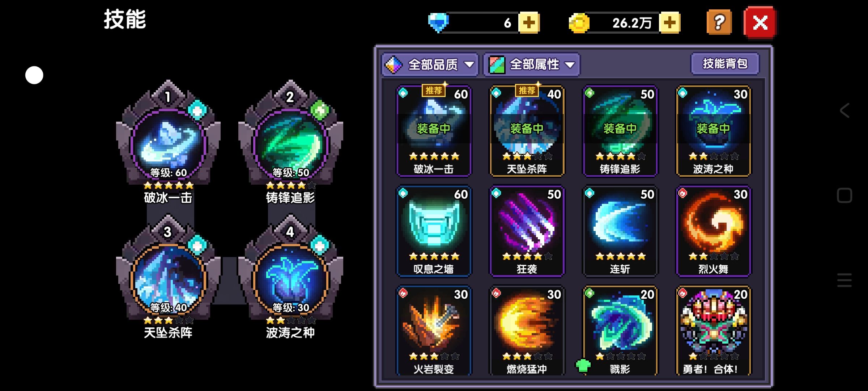Open the 技能背包 skill bag

(x=725, y=64)
